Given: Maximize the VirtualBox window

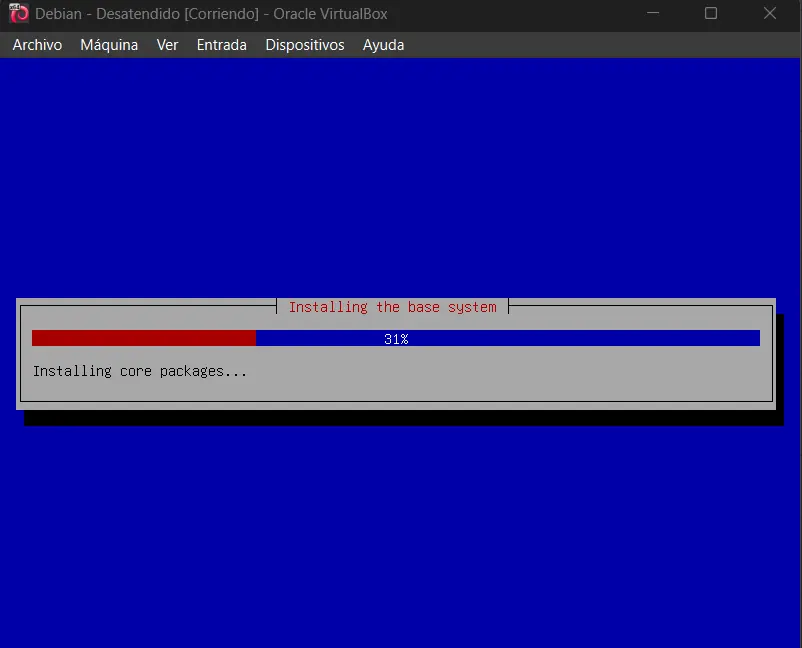Looking at the screenshot, I should coord(710,14).
